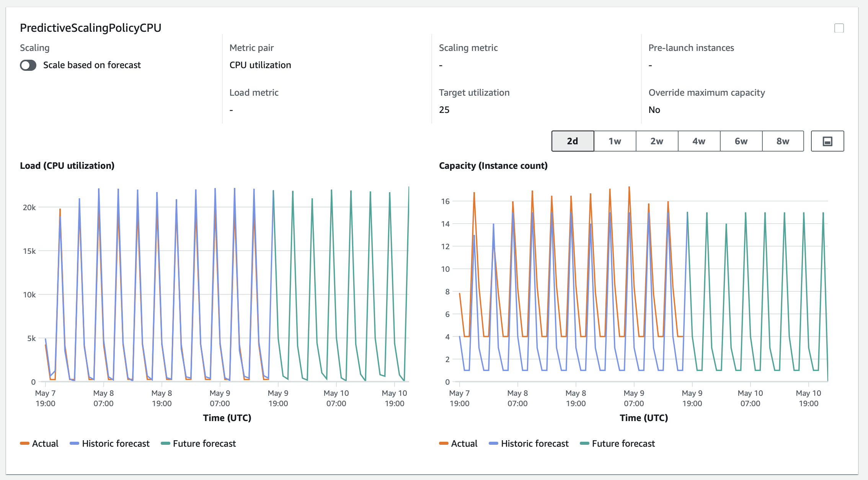This screenshot has height=480, width=868.
Task: Check the PredictiveScalingPolicyCPU selection checkbox
Action: 839,28
